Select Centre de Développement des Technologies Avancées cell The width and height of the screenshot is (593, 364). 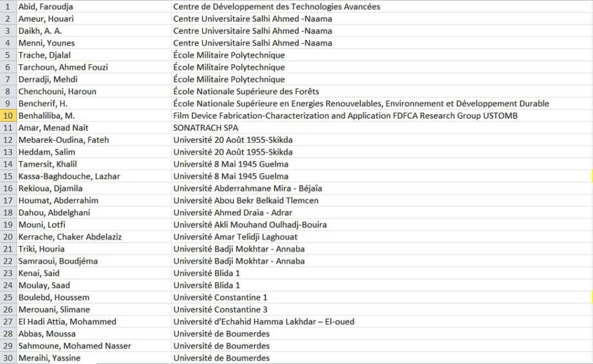(x=382, y=6)
